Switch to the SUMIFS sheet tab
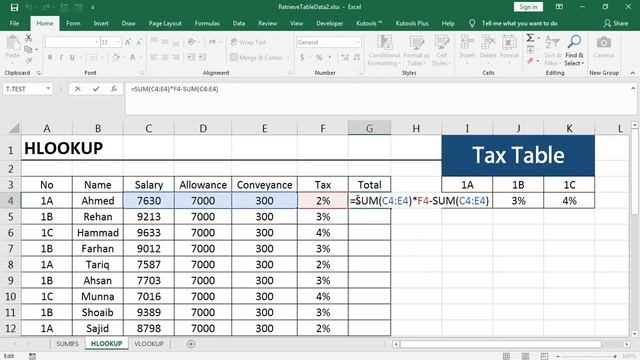 click(67, 344)
